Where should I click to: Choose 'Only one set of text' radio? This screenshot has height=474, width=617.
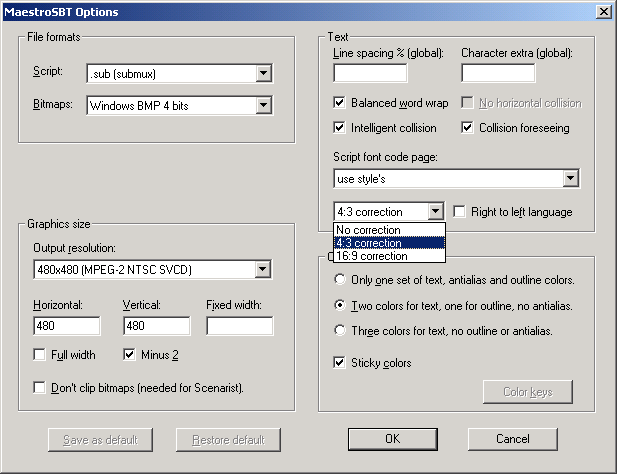341,279
